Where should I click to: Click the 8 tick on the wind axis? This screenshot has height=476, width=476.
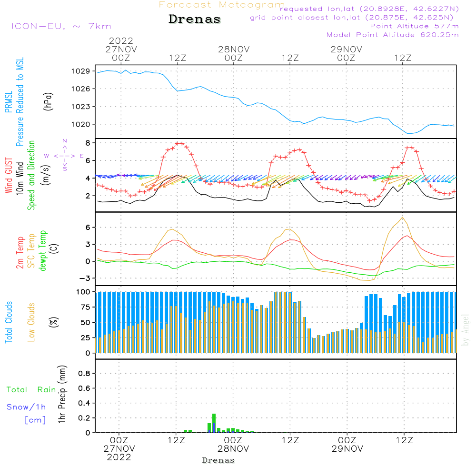pyautogui.click(x=88, y=143)
